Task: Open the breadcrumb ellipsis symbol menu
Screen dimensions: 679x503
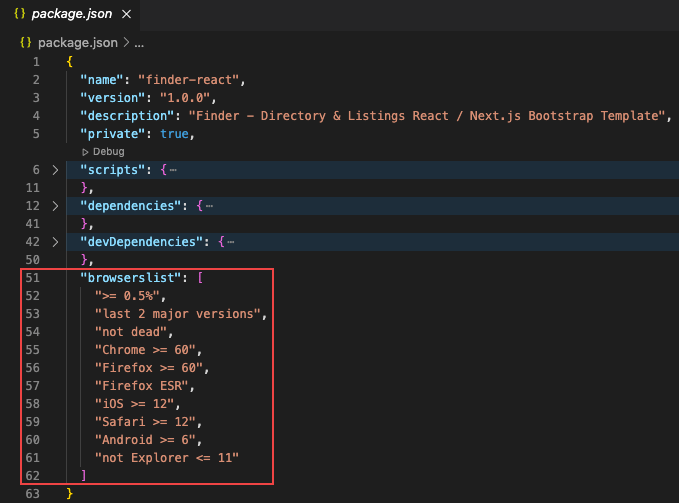Action: (x=139, y=44)
